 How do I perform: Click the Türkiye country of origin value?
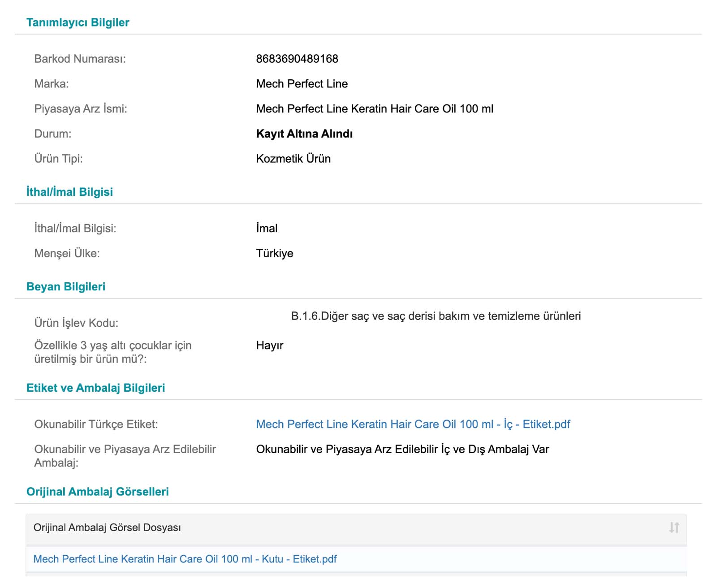(274, 253)
